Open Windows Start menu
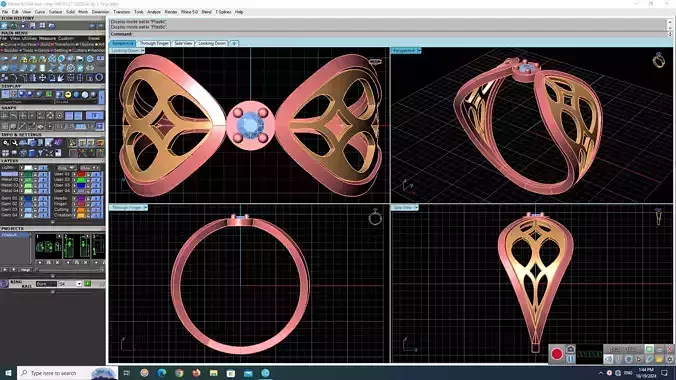 point(8,373)
